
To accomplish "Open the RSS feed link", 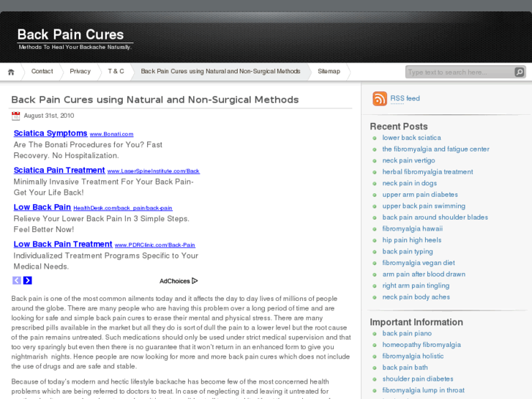I will pos(405,99).
